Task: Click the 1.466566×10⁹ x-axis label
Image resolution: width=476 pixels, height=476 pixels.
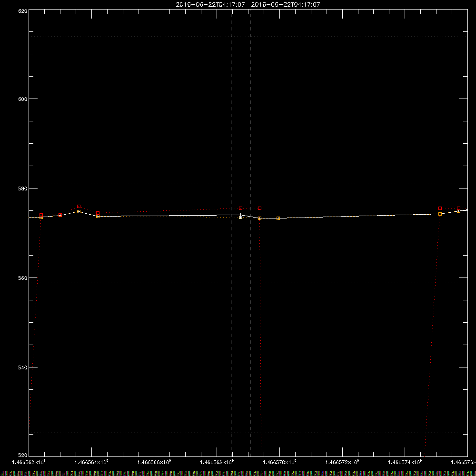Action: coord(154,462)
